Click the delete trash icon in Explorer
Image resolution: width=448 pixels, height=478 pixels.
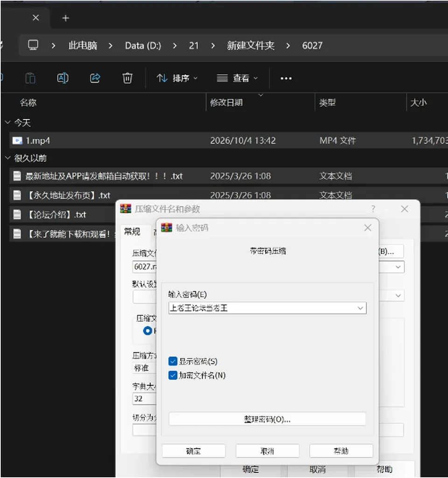pyautogui.click(x=127, y=78)
